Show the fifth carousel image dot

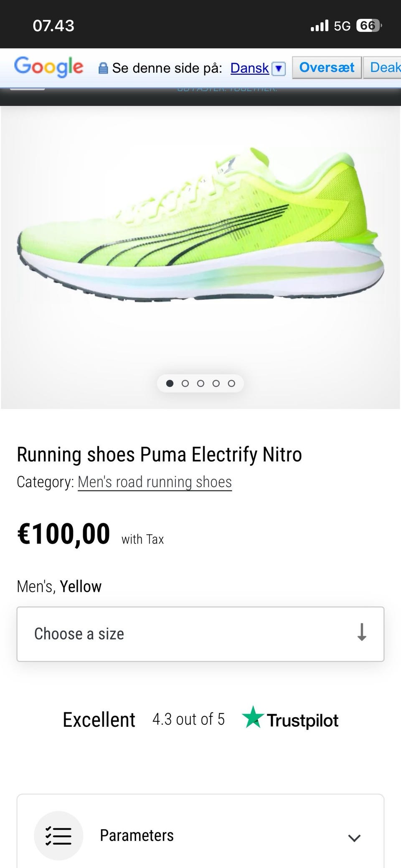231,383
